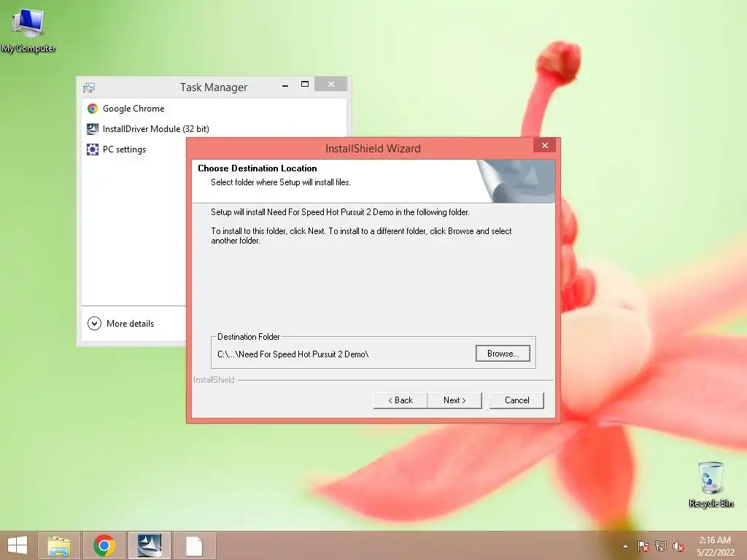This screenshot has height=560, width=747.
Task: Click the InstallDriver Module icon in Task Manager
Action: pos(93,129)
